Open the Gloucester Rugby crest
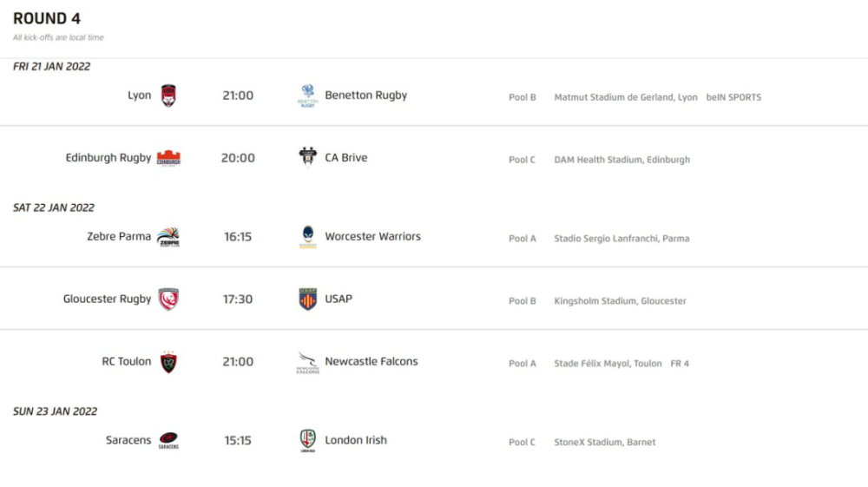 (168, 299)
